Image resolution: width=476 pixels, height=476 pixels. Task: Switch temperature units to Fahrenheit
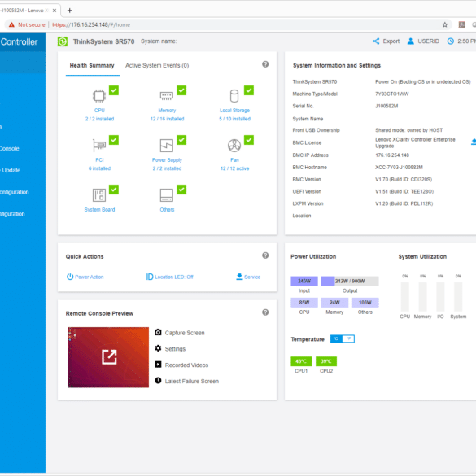coord(348,338)
